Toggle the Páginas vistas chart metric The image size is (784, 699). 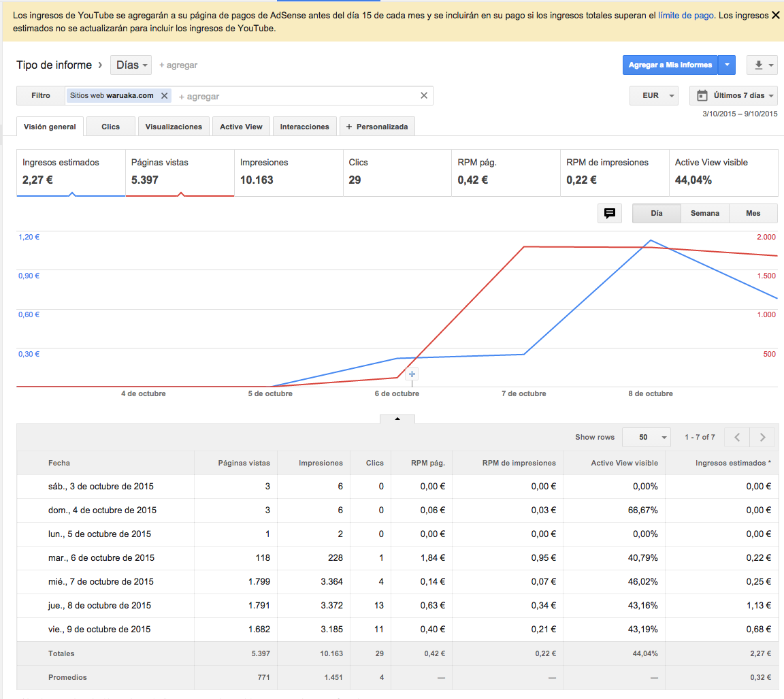180,172
